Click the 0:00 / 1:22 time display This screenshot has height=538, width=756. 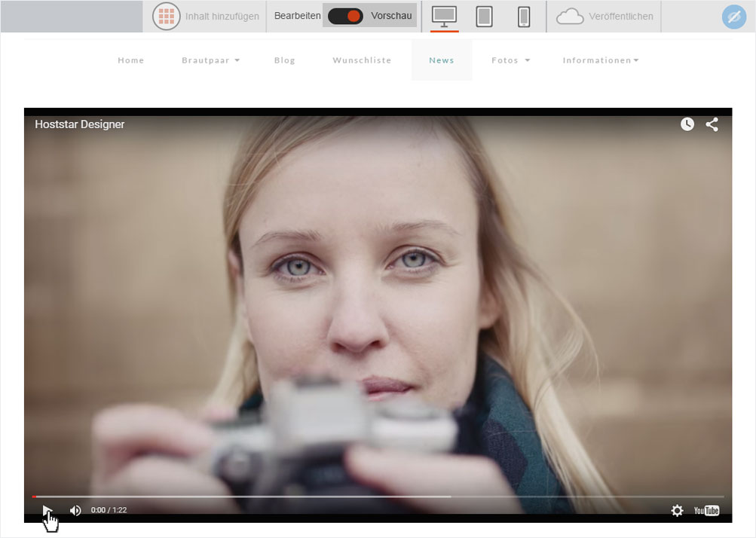[109, 510]
